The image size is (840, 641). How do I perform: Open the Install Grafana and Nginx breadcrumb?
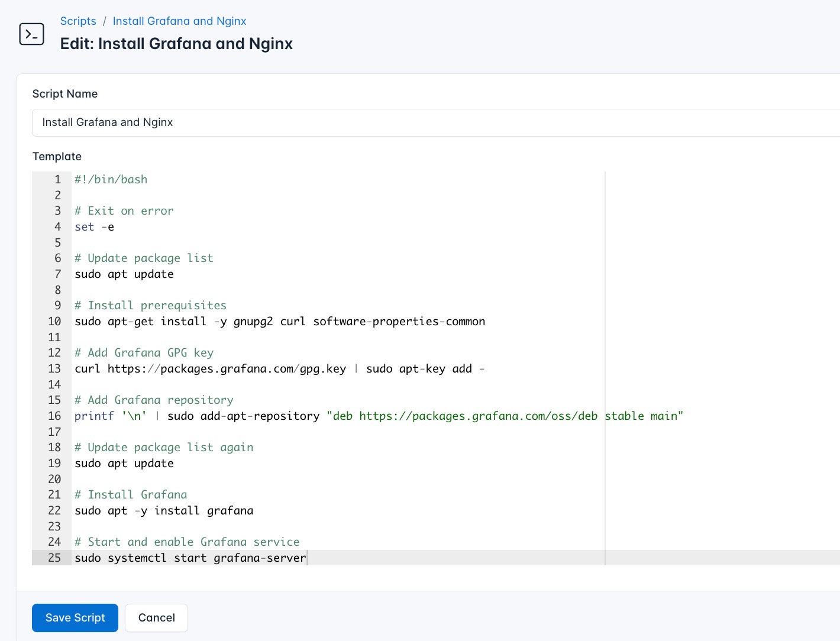pyautogui.click(x=179, y=21)
